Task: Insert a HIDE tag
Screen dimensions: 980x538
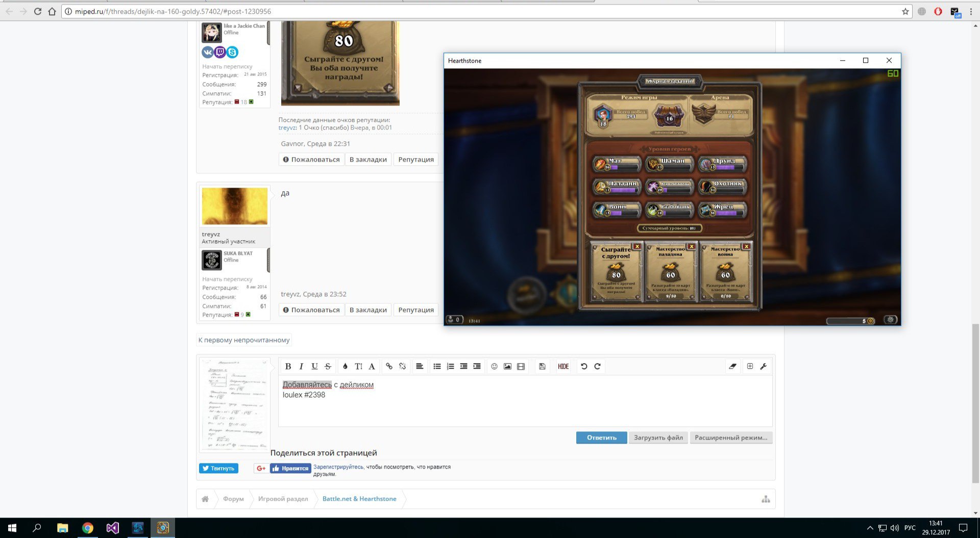Action: click(563, 366)
